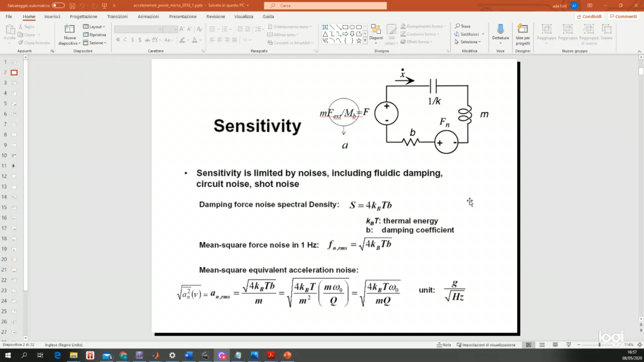This screenshot has height=362, width=644.
Task: Open the Sezione dropdown
Action: [95, 43]
